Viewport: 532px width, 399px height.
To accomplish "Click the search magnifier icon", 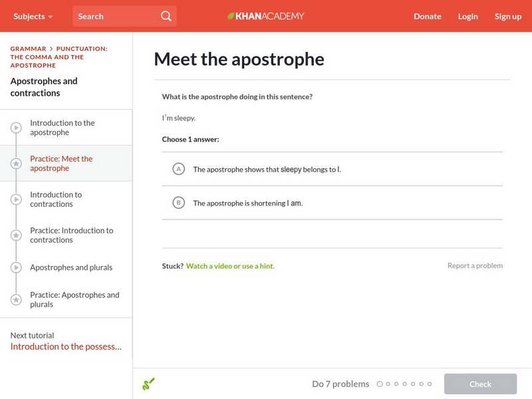I will [166, 16].
